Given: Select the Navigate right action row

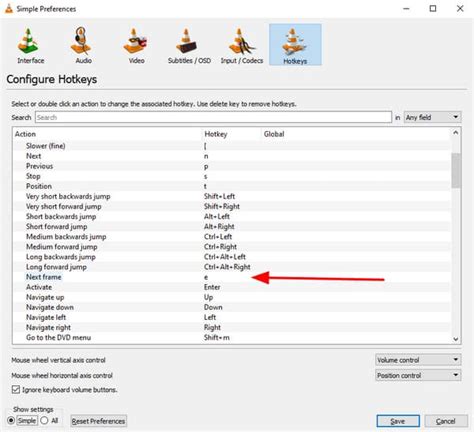Looking at the screenshot, I should click(232, 327).
